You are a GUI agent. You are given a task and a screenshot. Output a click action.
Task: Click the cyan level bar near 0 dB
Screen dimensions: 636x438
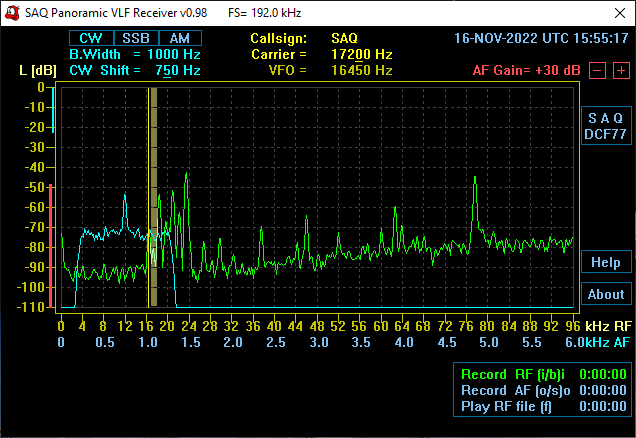(53, 110)
